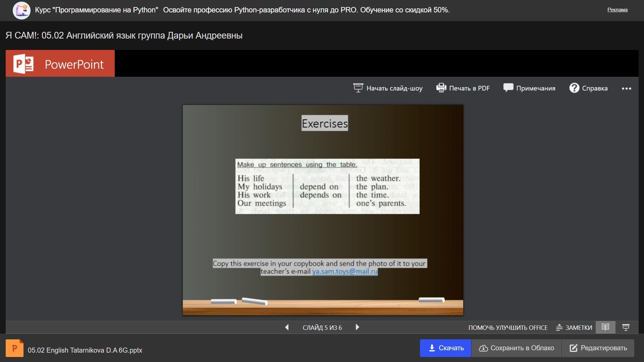Open Примечания comments panel
This screenshot has width=644, height=362.
[x=529, y=88]
